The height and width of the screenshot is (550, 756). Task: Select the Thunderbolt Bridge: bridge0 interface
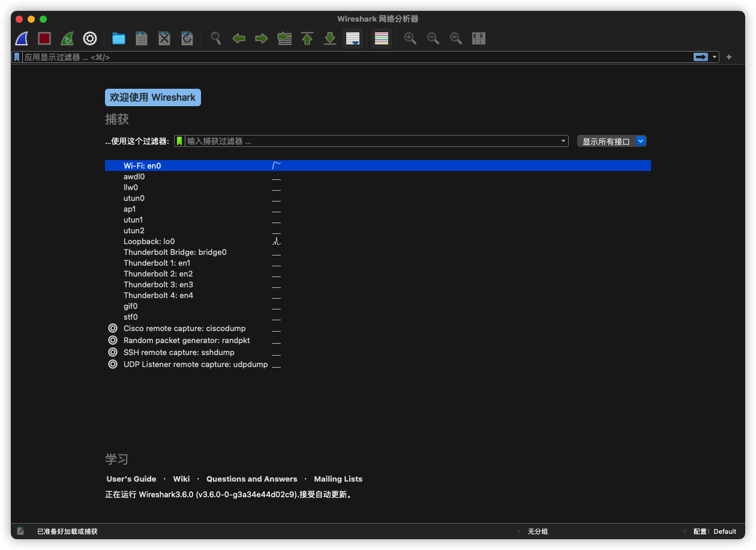(x=175, y=253)
